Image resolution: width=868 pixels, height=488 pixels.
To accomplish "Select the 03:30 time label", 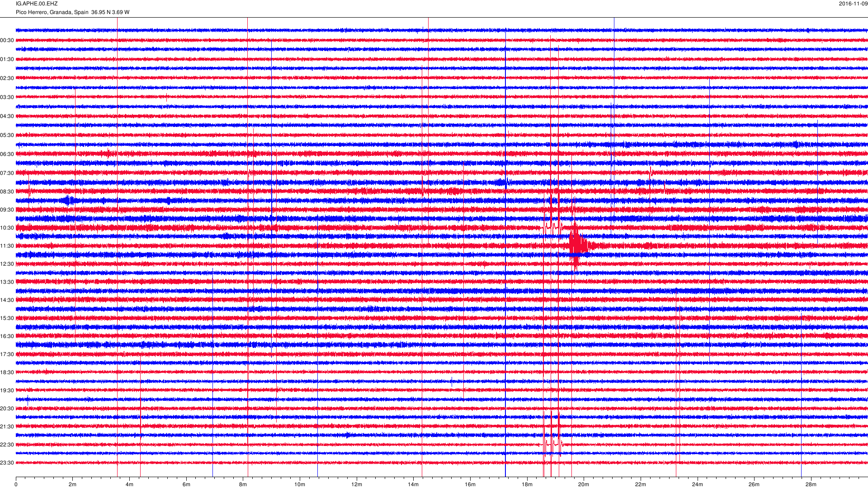I will (x=7, y=97).
